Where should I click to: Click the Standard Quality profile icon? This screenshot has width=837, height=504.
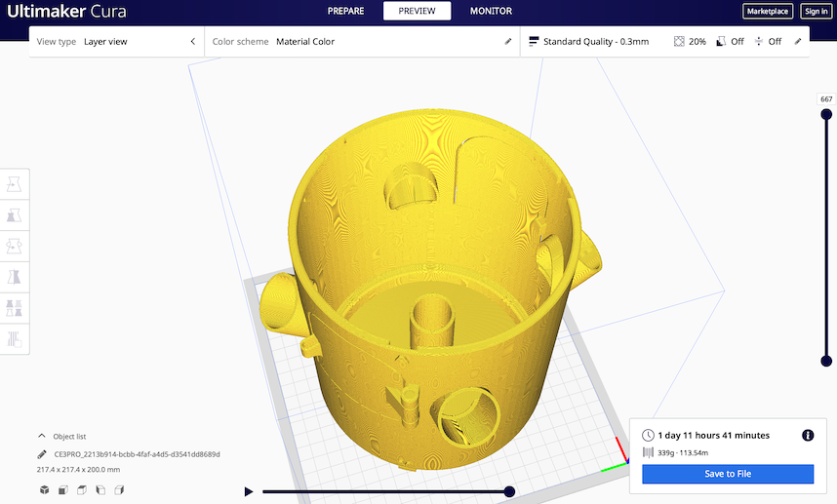pyautogui.click(x=534, y=42)
